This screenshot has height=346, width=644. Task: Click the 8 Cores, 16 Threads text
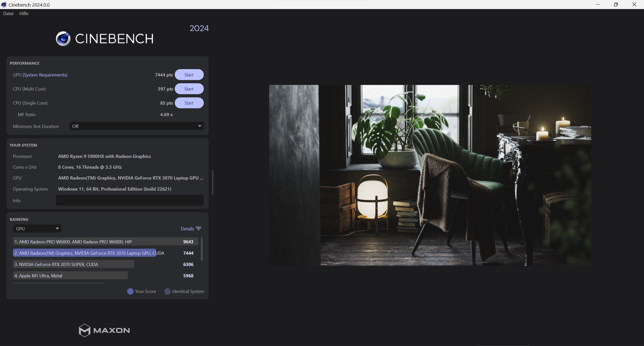pyautogui.click(x=90, y=167)
